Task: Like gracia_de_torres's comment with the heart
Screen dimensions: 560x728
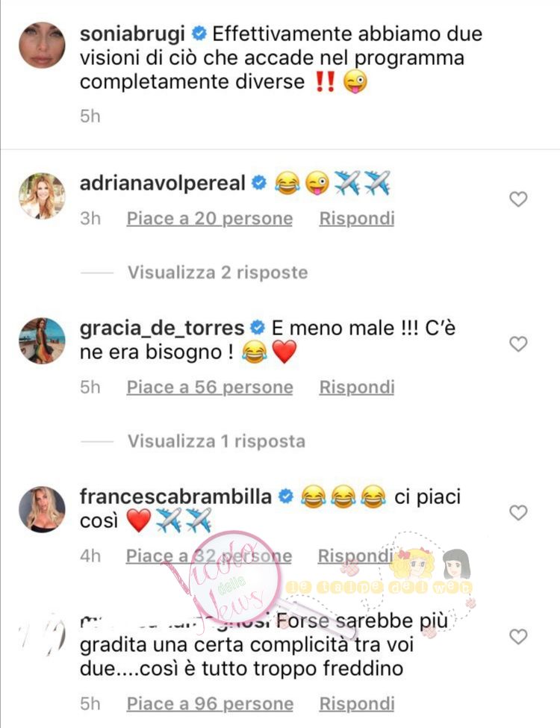Action: point(518,344)
